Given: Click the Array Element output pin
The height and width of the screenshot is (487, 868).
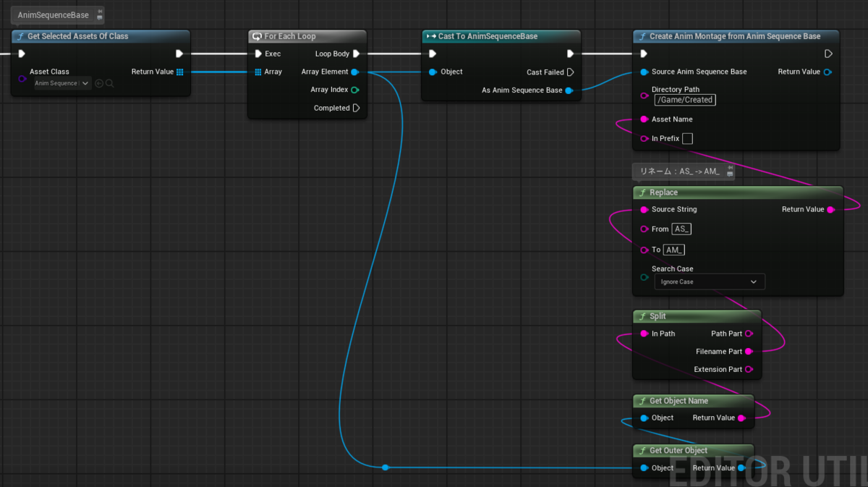Looking at the screenshot, I should (355, 72).
